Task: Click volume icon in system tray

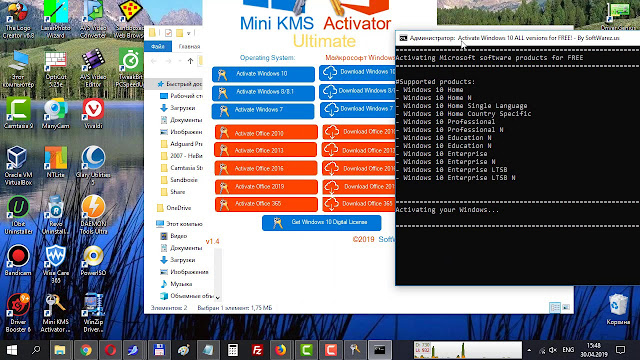Action: [x=553, y=350]
